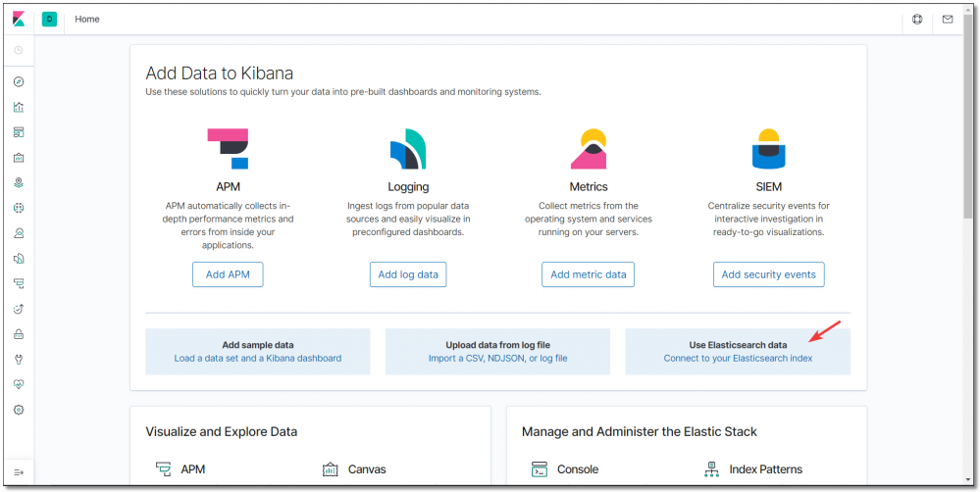Open the Index Patterns link text

click(765, 469)
